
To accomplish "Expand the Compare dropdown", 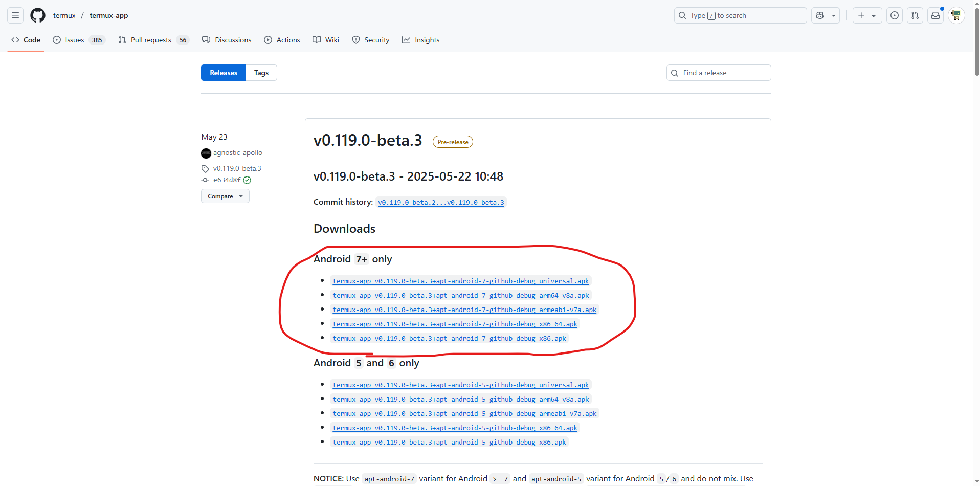I will pos(225,196).
